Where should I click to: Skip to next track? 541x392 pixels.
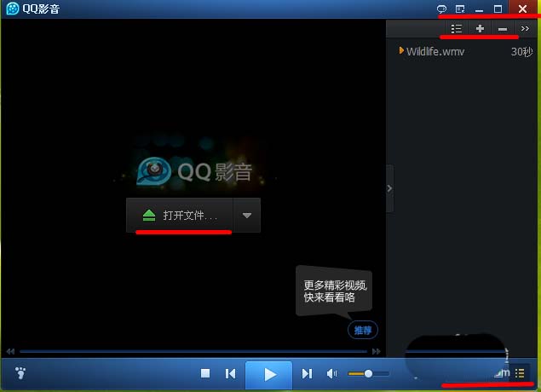coord(307,374)
